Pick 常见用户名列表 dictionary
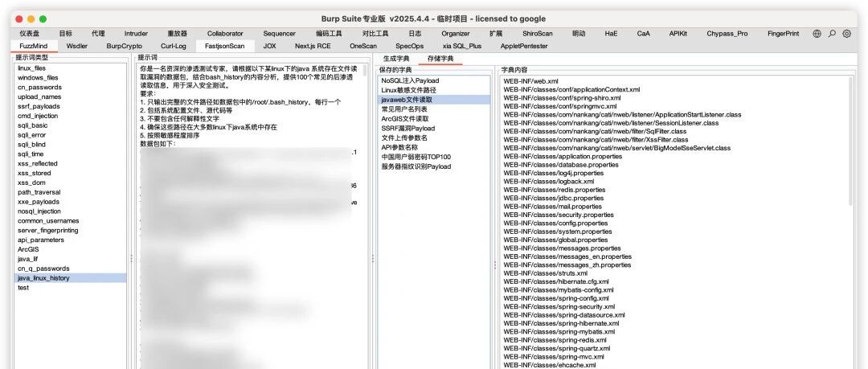Viewport: 868px width, 369px height. click(x=434, y=109)
